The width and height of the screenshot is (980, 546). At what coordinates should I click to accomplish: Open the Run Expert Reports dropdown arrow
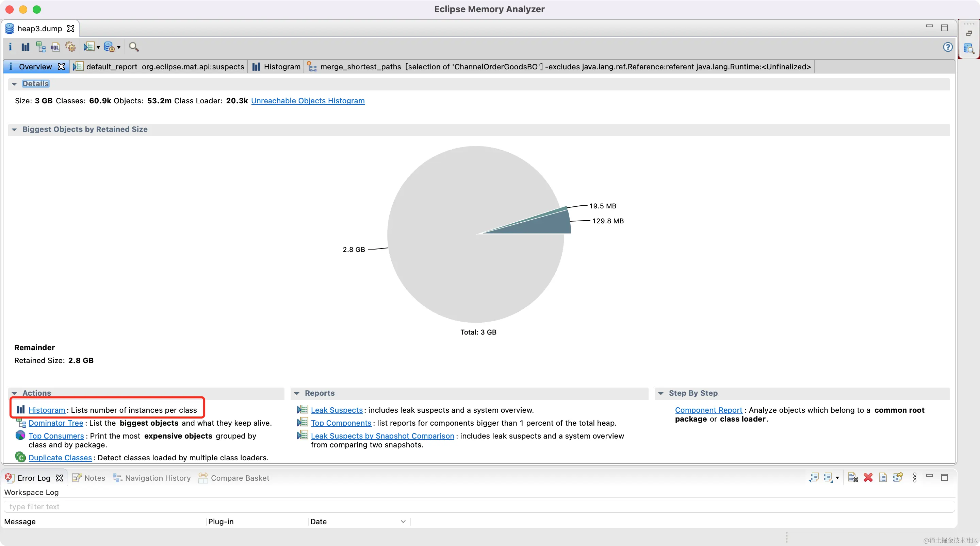[x=99, y=48]
